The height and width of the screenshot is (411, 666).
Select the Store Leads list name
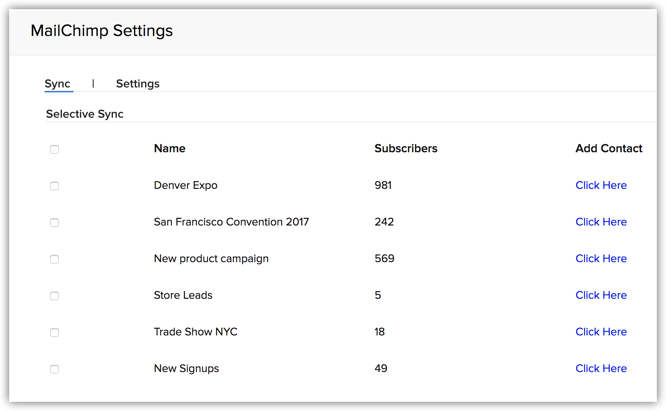point(183,295)
